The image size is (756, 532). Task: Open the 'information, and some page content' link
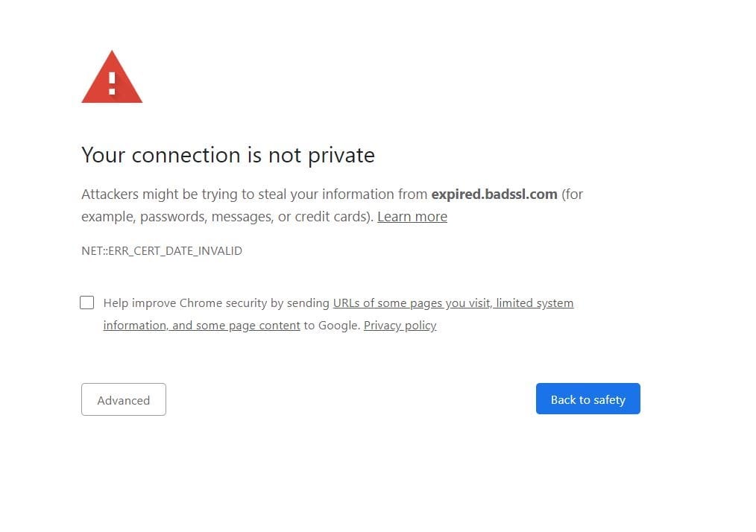coord(201,326)
